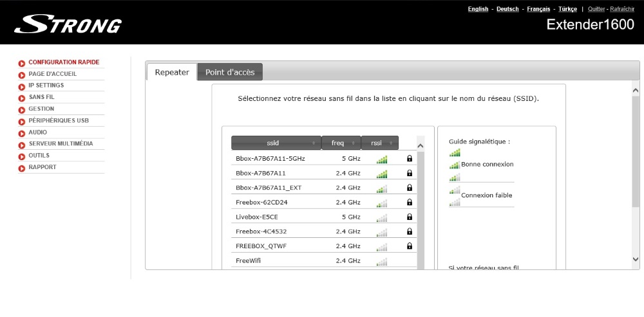
Task: Open Périphériques USB in the sidebar
Action: click(59, 121)
